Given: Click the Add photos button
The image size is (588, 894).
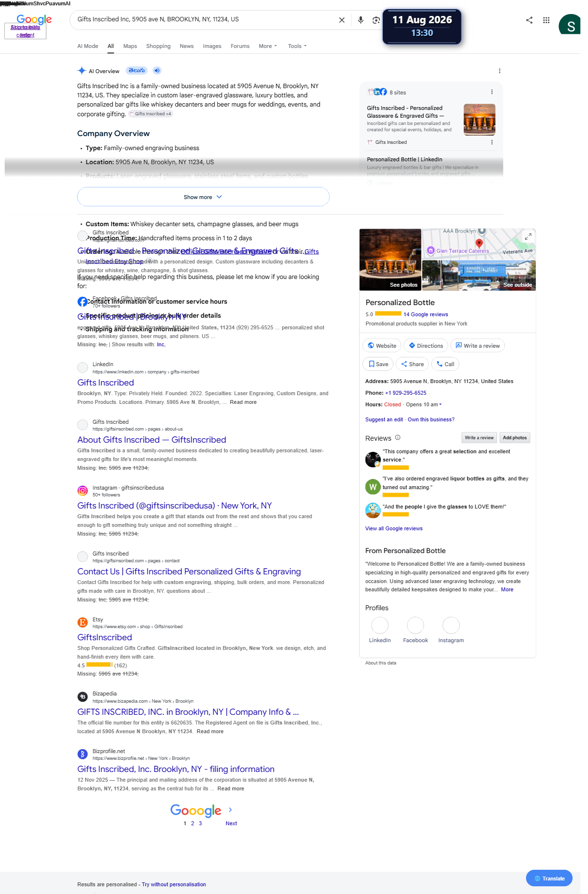Looking at the screenshot, I should (514, 437).
